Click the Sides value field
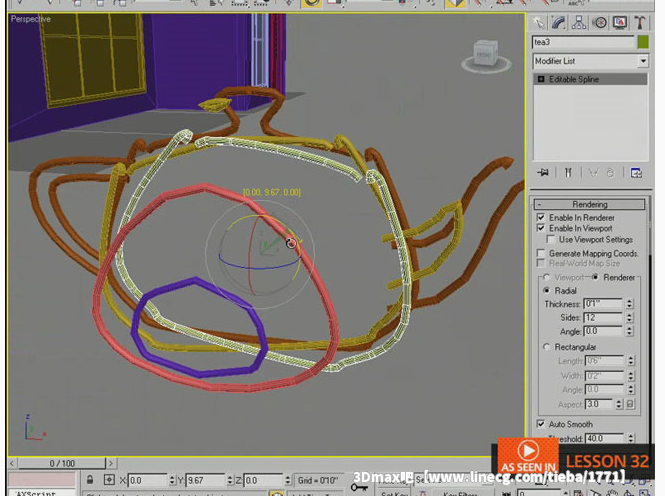The width and height of the screenshot is (665, 496). click(603, 317)
